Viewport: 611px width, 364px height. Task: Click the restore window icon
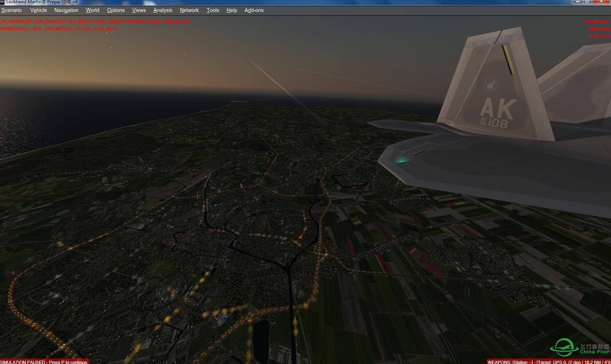587,2
